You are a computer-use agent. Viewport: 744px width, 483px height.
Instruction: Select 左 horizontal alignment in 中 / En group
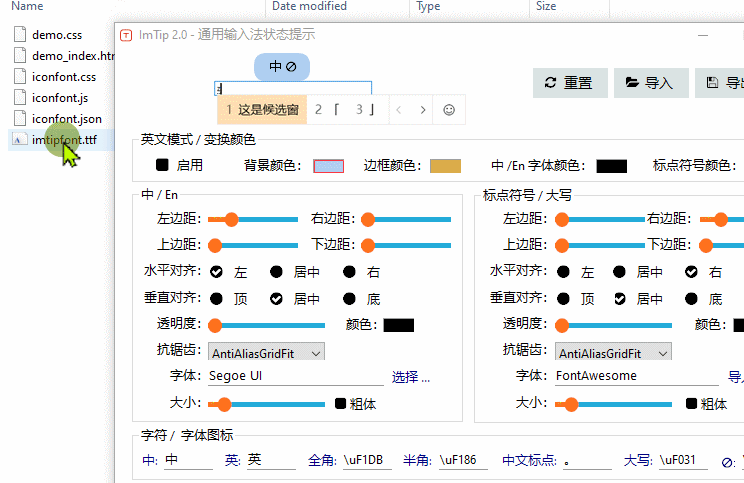point(216,272)
